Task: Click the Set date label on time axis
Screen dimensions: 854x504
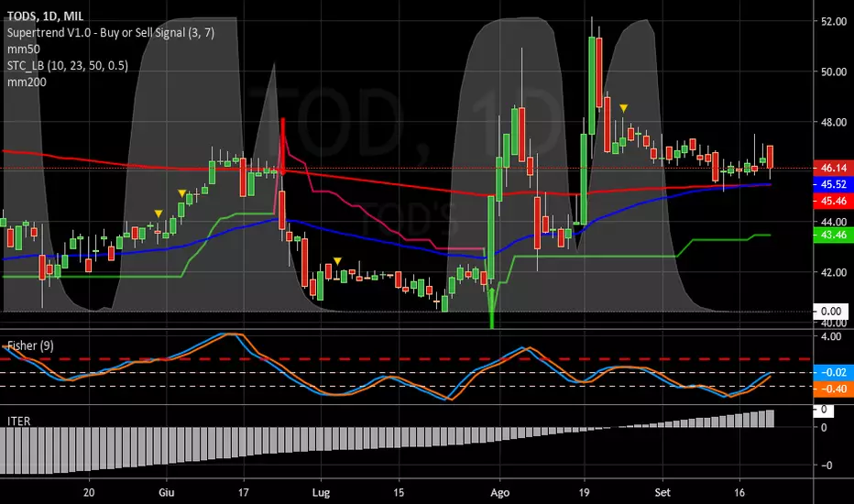Action: [662, 493]
